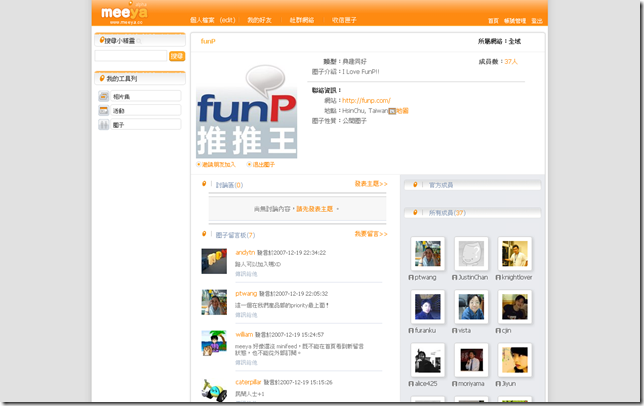The width and height of the screenshot is (644, 406).
Task: Click knightlover member photo
Action: [515, 254]
